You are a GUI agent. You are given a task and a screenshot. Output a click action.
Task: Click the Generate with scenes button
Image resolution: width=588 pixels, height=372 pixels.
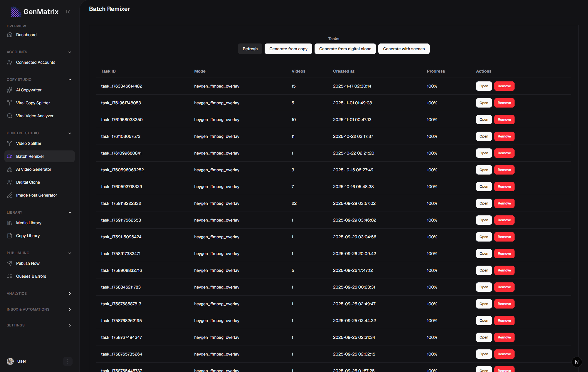click(404, 49)
